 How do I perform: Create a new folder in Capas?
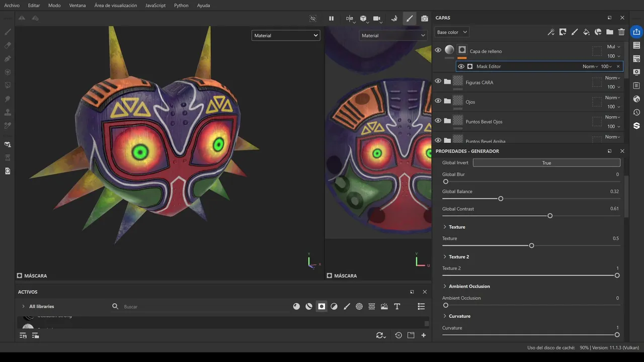[x=610, y=32]
